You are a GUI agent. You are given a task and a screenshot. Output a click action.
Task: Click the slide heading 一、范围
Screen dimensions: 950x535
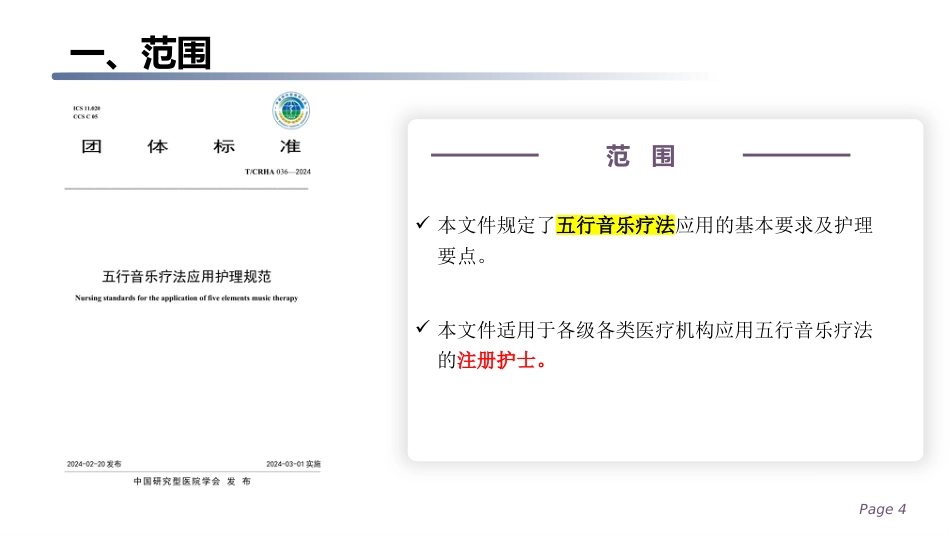coord(141,53)
